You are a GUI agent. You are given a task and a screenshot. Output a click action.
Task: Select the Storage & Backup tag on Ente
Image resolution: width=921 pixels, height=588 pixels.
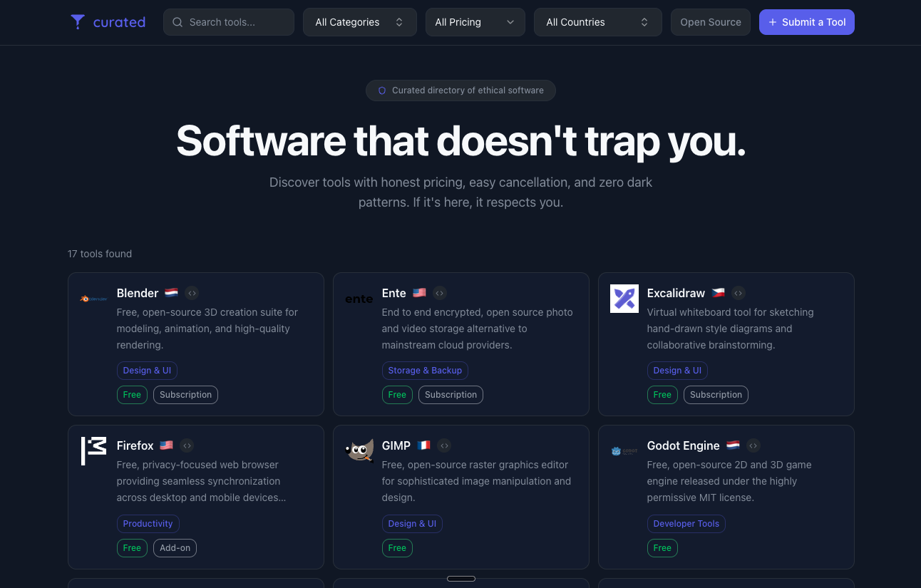coord(425,371)
